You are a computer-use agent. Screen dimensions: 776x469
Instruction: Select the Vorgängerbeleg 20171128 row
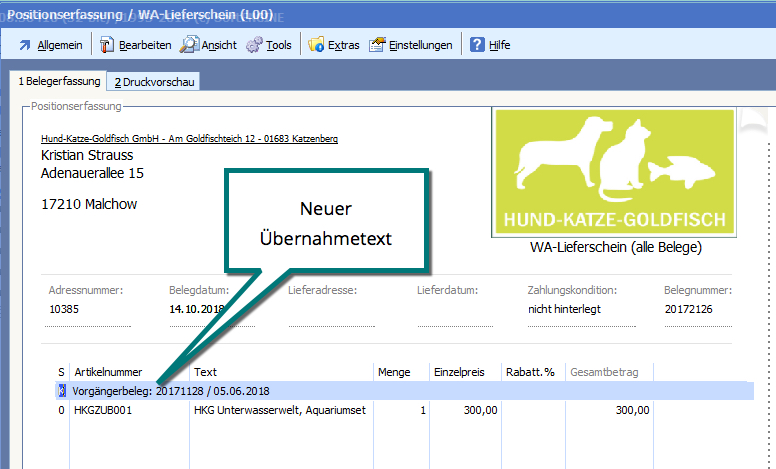(400, 390)
